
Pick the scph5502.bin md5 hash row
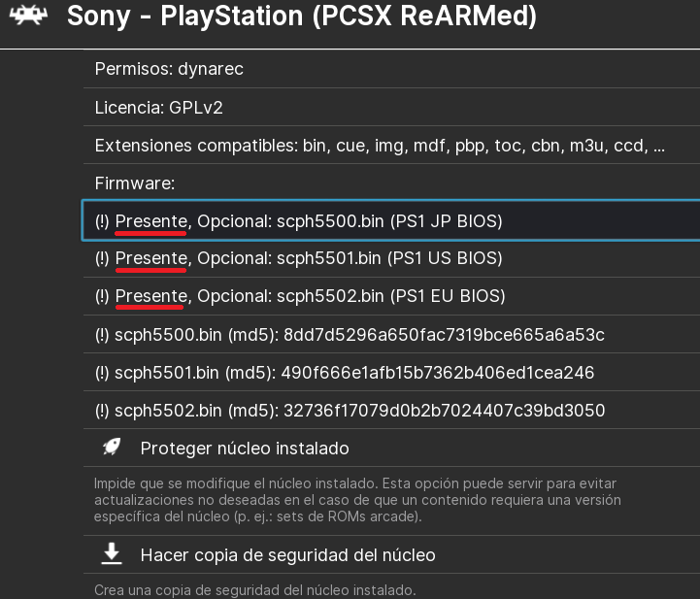pos(350,411)
